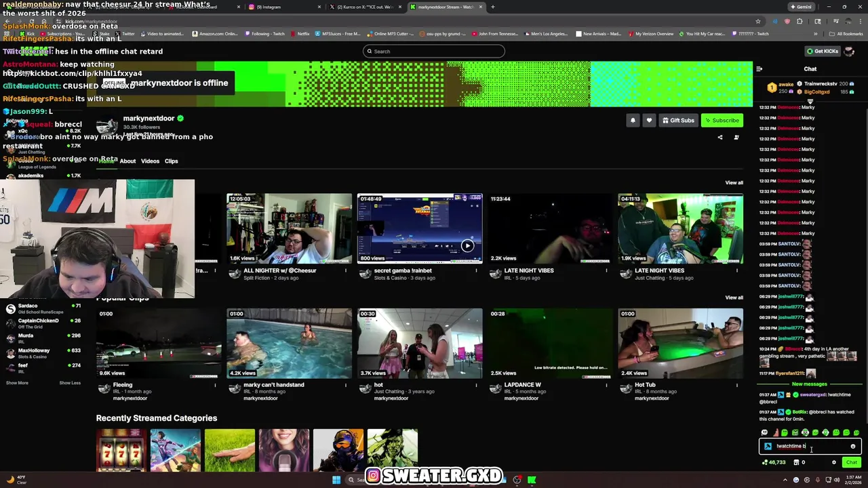Follow the channel via the heart button
This screenshot has height=488, width=868.
[x=649, y=121]
